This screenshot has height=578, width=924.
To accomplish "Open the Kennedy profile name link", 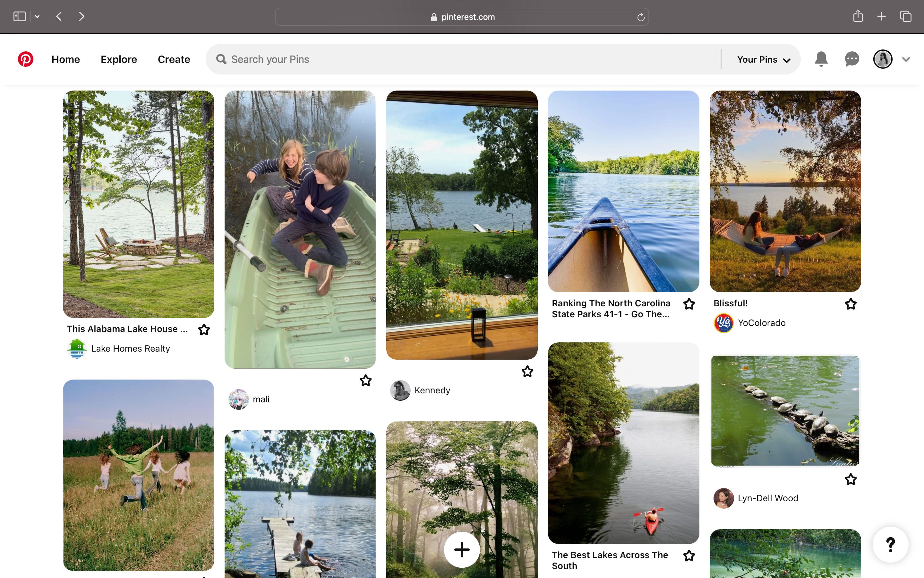I will 432,390.
